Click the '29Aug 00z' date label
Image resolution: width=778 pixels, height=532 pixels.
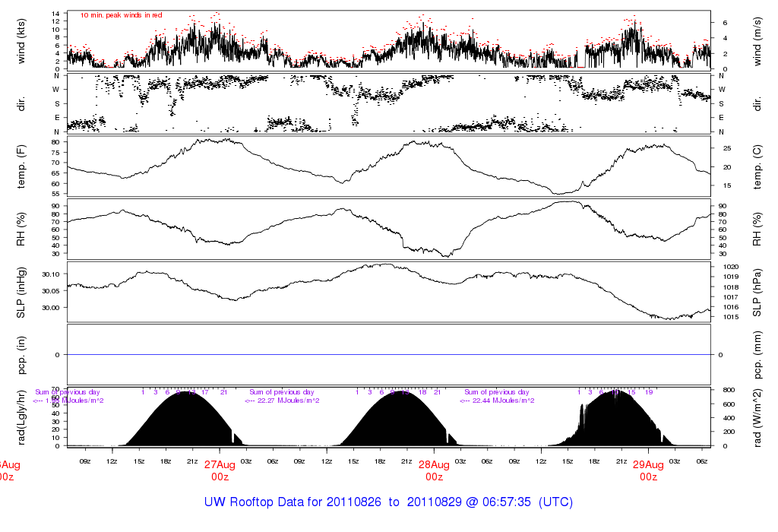[x=649, y=470]
